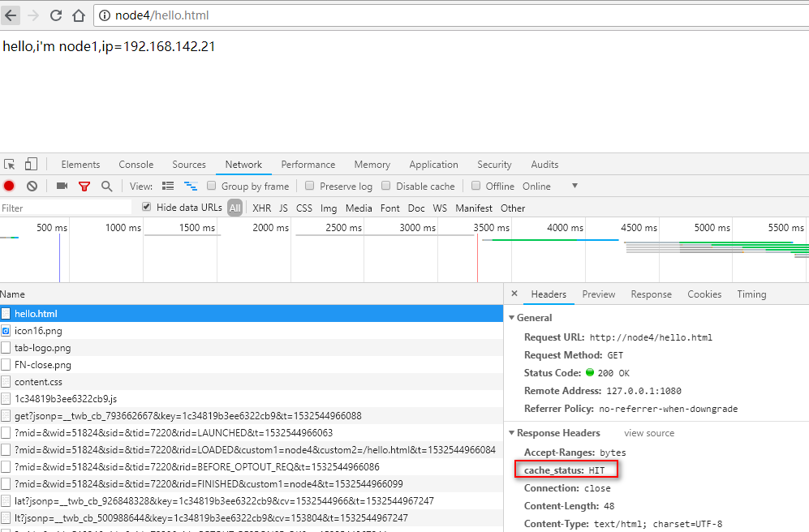Screen dimensions: 809x532
Task: Filter requests by CSS
Action: [x=304, y=208]
